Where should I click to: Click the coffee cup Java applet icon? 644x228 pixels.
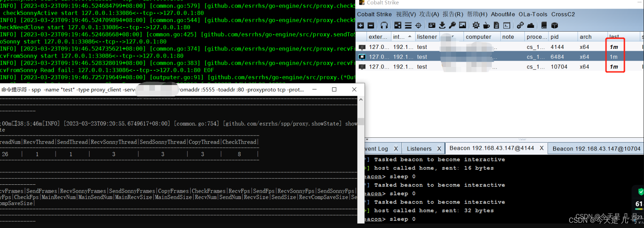point(486,25)
